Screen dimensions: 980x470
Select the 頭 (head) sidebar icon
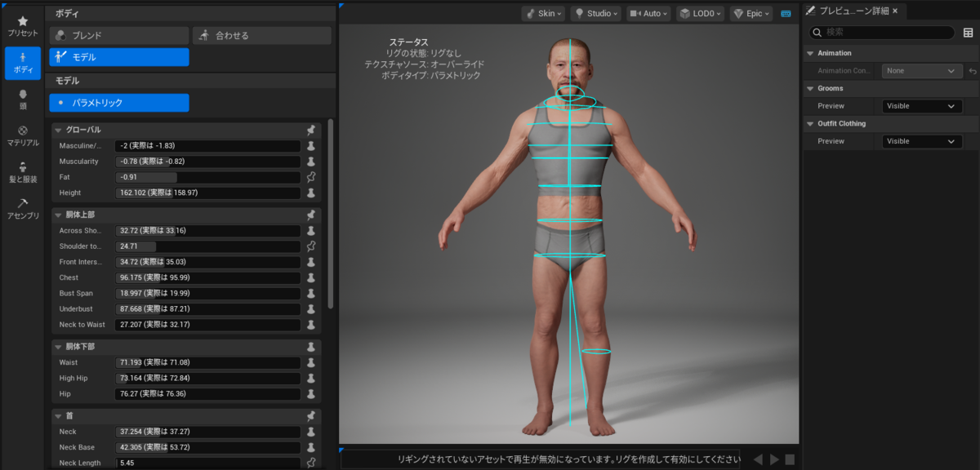pyautogui.click(x=22, y=100)
